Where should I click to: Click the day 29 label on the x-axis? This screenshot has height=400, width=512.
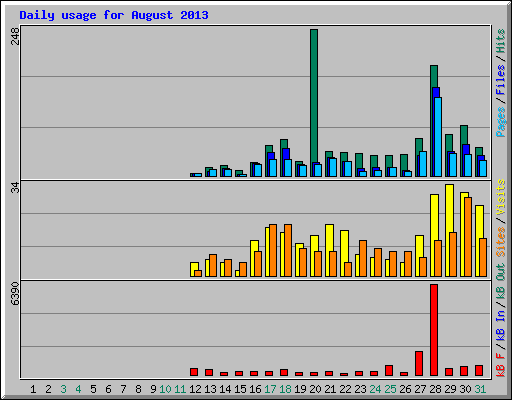click(450, 389)
